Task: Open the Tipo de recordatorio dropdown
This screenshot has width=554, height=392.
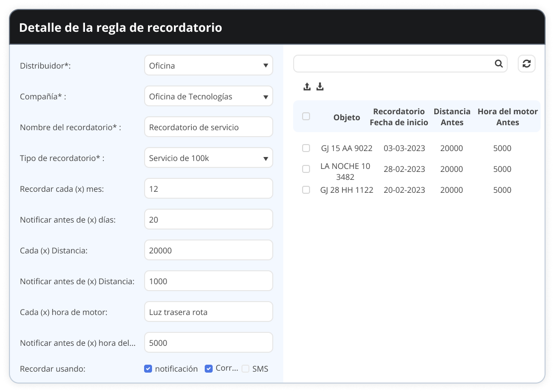Action: [208, 158]
